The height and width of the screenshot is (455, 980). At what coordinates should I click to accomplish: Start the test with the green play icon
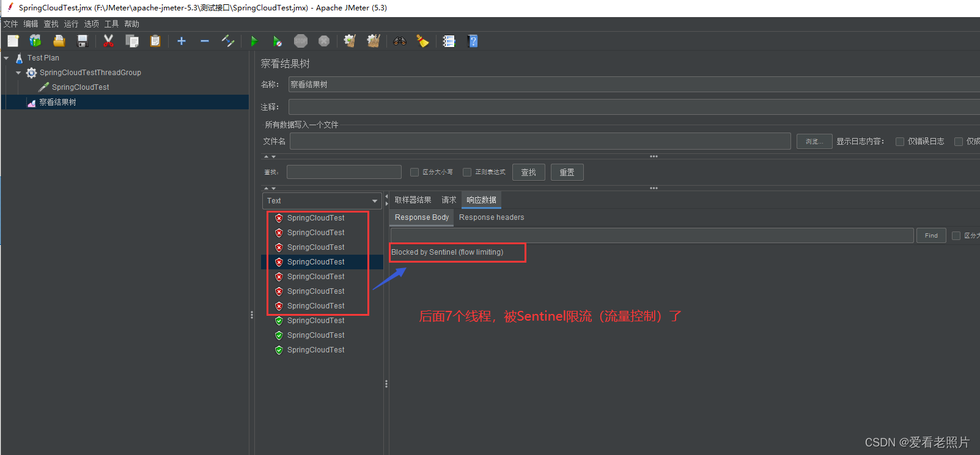click(254, 41)
